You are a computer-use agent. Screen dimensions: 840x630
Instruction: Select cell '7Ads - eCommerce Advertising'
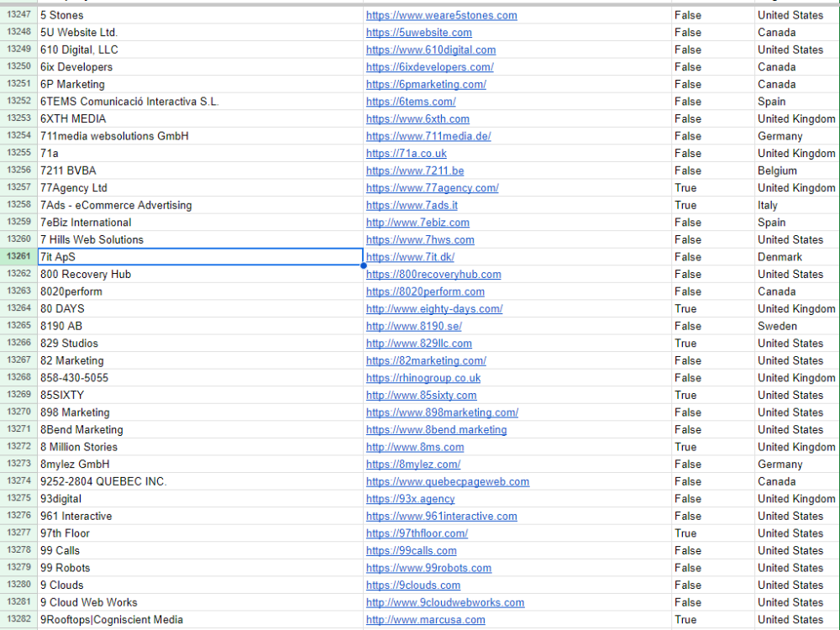point(201,205)
